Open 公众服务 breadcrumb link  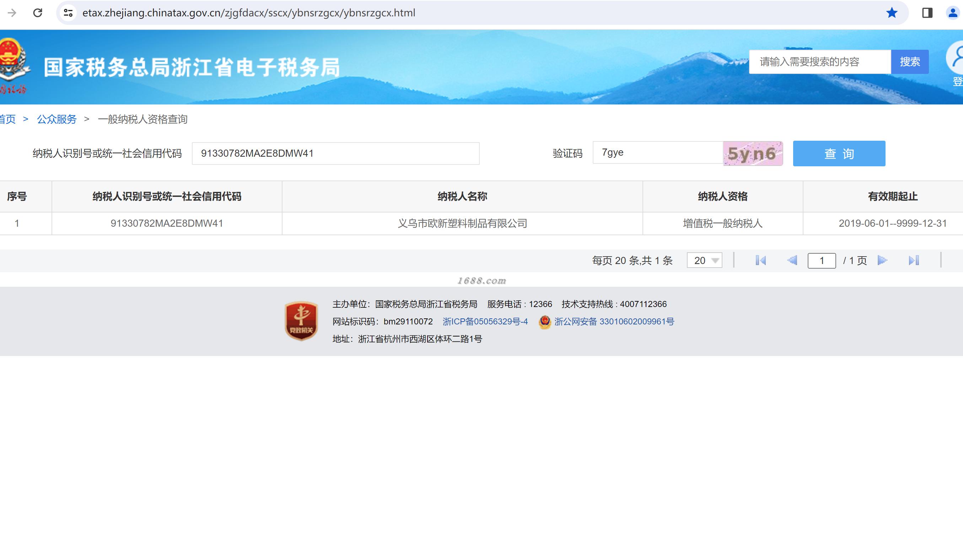point(57,119)
